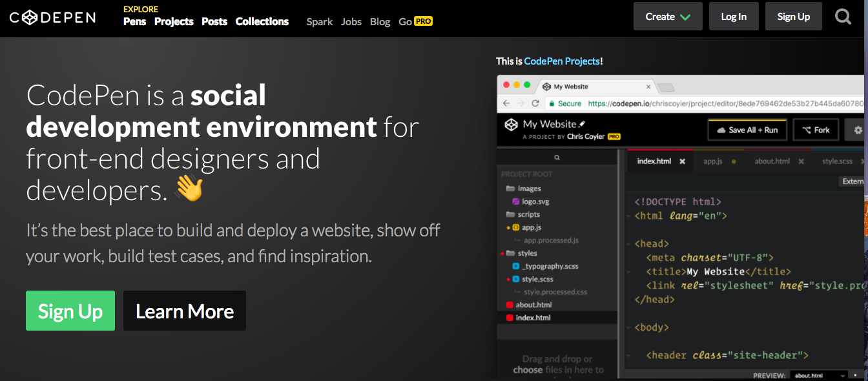The height and width of the screenshot is (381, 868).
Task: Open the about.html preview dropdown
Action: (x=819, y=375)
